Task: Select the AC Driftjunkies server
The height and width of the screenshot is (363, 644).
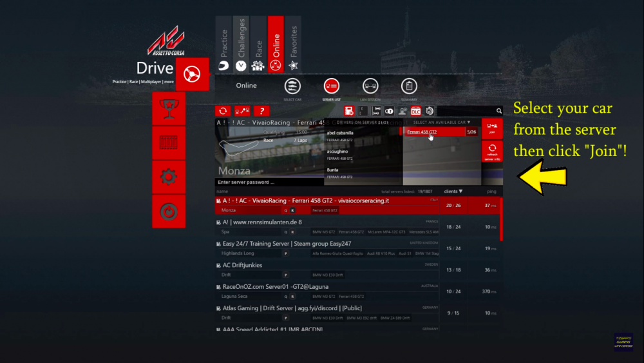Action: [x=357, y=270]
